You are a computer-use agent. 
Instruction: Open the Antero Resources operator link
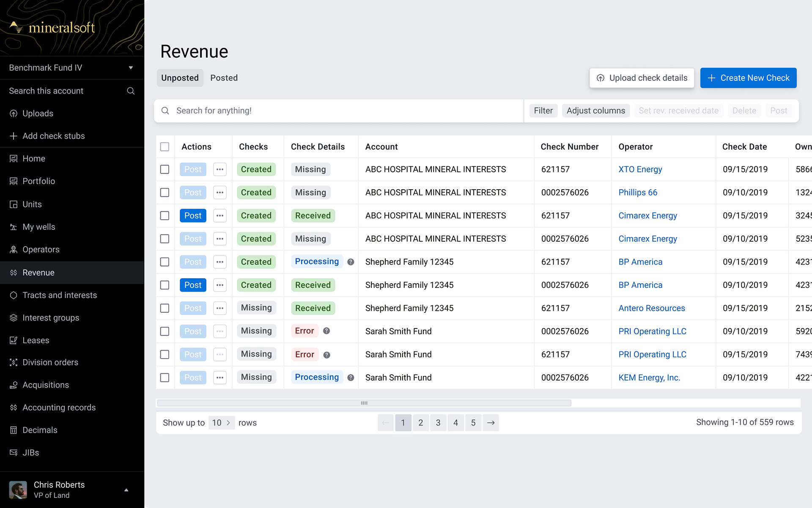click(652, 308)
